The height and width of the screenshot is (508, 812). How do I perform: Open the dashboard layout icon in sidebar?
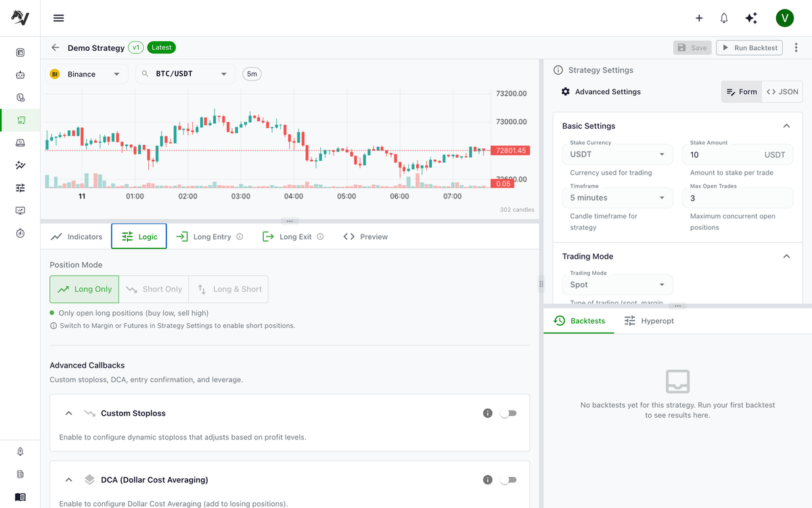tap(20, 52)
